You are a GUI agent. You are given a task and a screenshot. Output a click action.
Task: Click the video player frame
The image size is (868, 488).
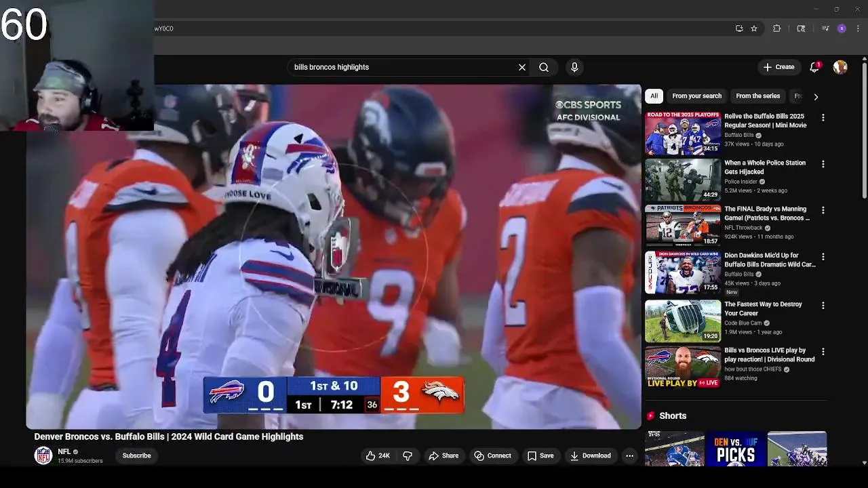pyautogui.click(x=334, y=257)
